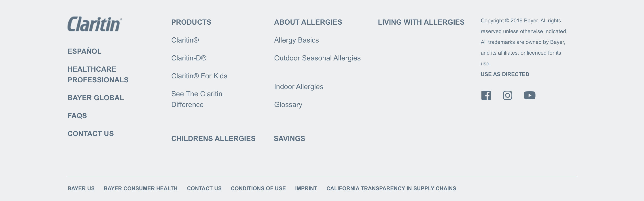The image size is (644, 201).
Task: Open the Instagram social icon
Action: 508,95
